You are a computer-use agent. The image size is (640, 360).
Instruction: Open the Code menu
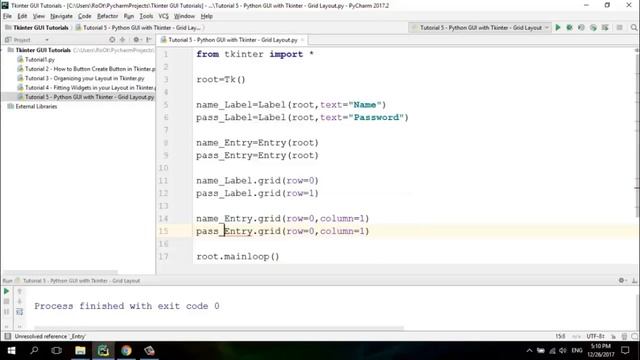click(84, 16)
